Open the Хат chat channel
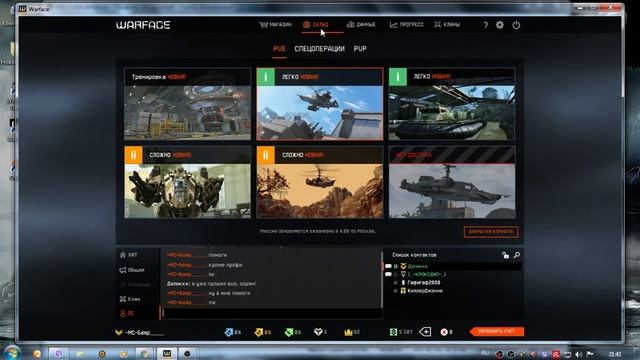The width and height of the screenshot is (640, 360). pos(129,255)
